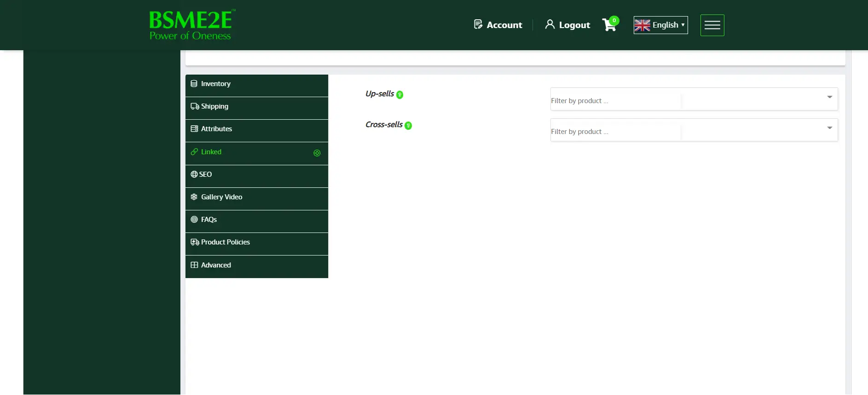Open the hamburger menu button

coord(712,25)
